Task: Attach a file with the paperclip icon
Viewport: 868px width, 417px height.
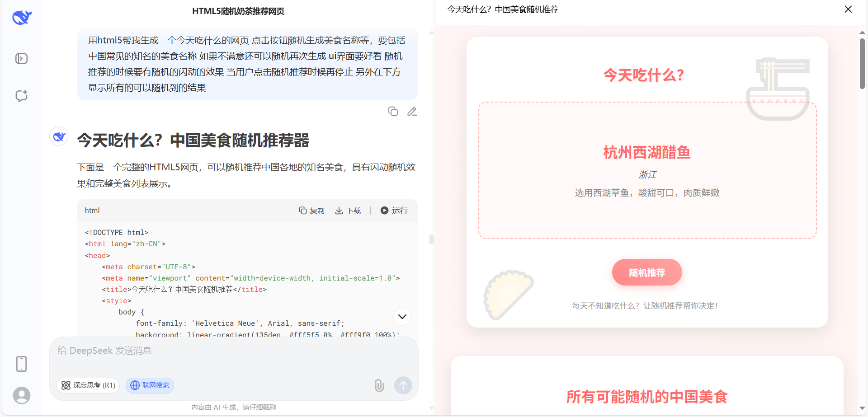Action: click(x=379, y=385)
